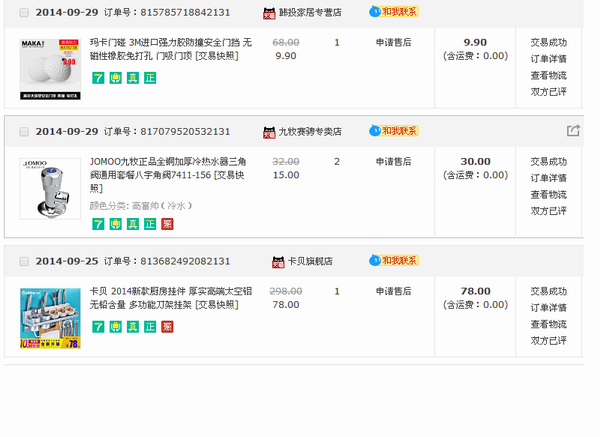Check the box for order 813682492082131

click(x=24, y=262)
